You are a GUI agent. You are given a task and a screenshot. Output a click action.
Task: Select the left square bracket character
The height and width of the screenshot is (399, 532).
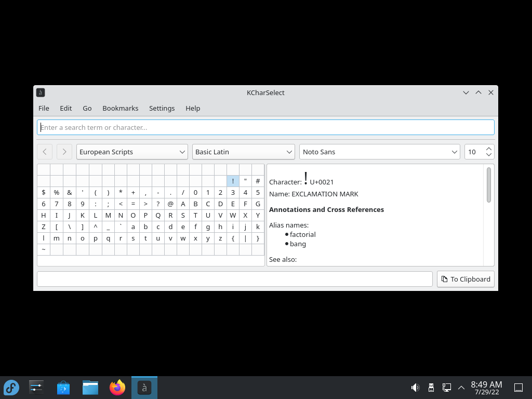(x=57, y=227)
